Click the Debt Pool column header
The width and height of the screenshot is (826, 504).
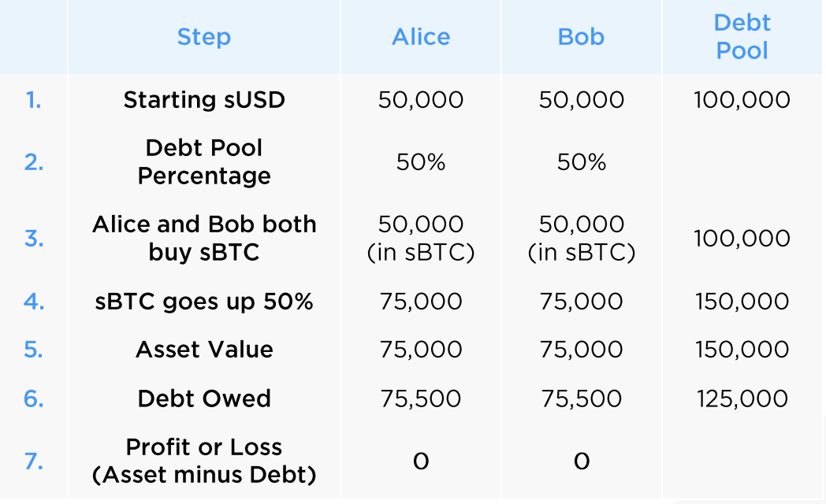click(x=742, y=37)
